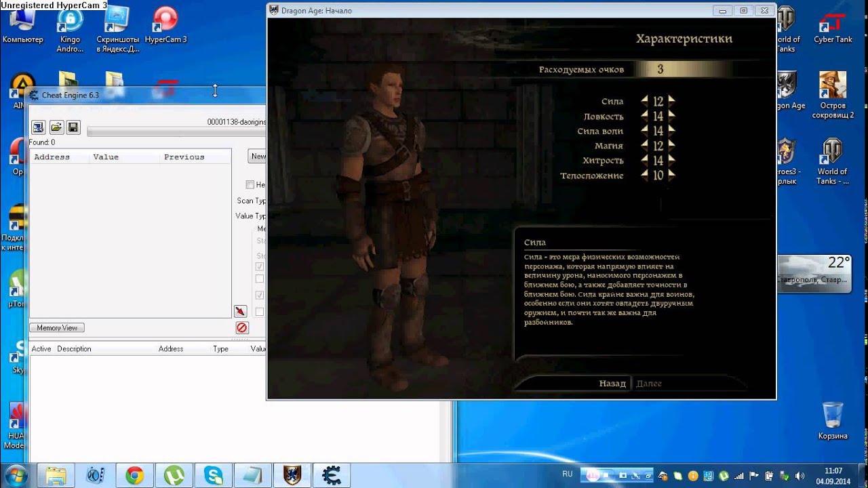Image resolution: width=868 pixels, height=488 pixels.
Task: Click the RU language indicator
Action: (x=568, y=474)
